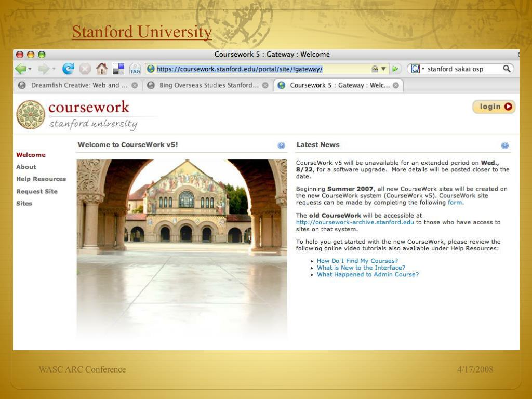The image size is (532, 399).
Task: Click the red window close button
Action: (x=20, y=55)
